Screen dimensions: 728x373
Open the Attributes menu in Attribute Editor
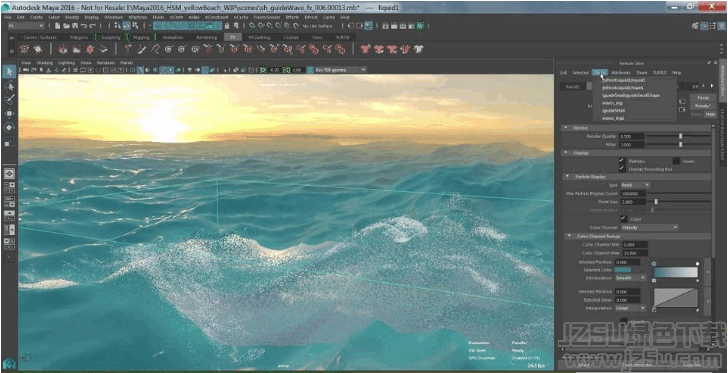tap(621, 73)
